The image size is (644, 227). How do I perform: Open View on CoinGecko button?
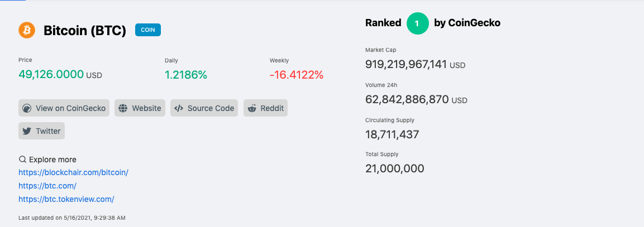pyautogui.click(x=64, y=108)
